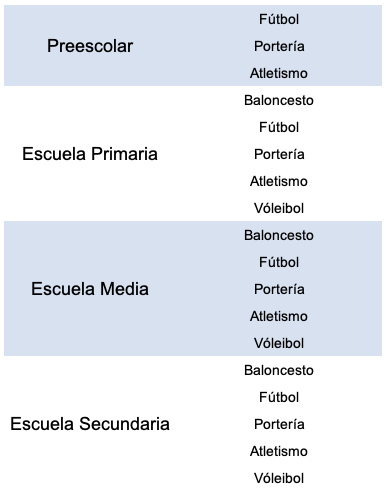
Task: Choose Atletismo in the Preescolar group
Action: [279, 73]
